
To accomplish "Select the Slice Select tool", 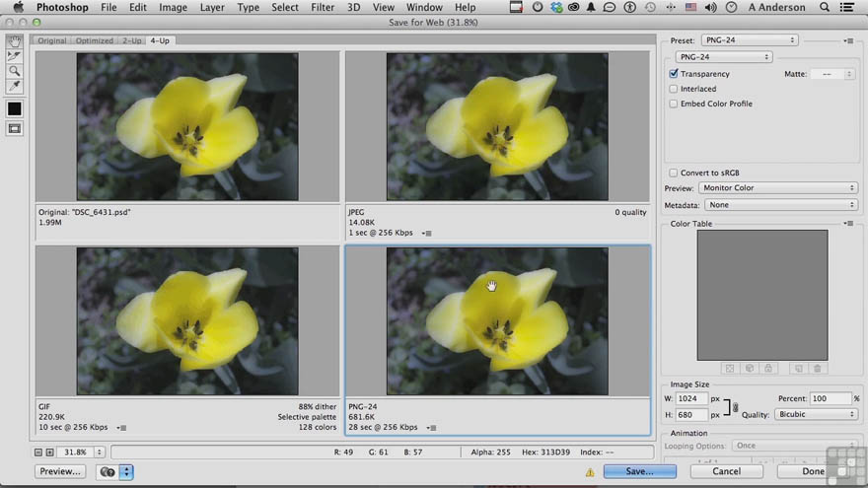I will click(x=15, y=56).
